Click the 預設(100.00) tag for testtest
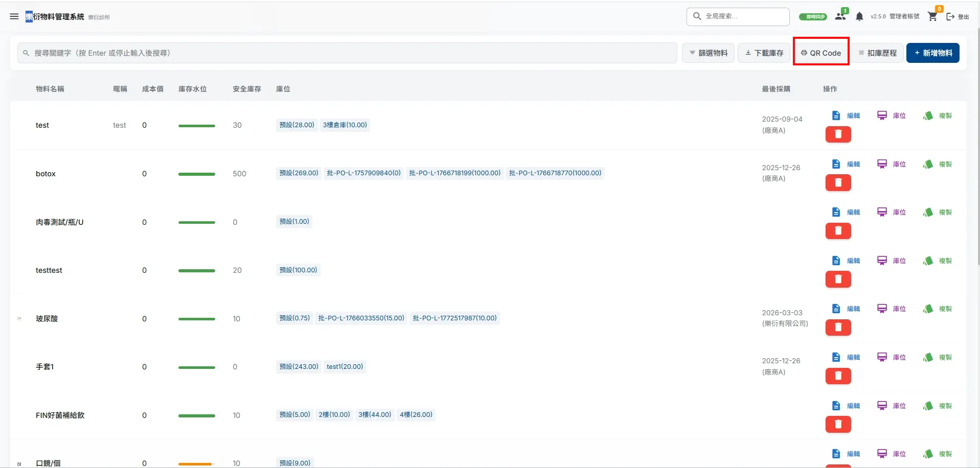The image size is (980, 468). coord(298,270)
